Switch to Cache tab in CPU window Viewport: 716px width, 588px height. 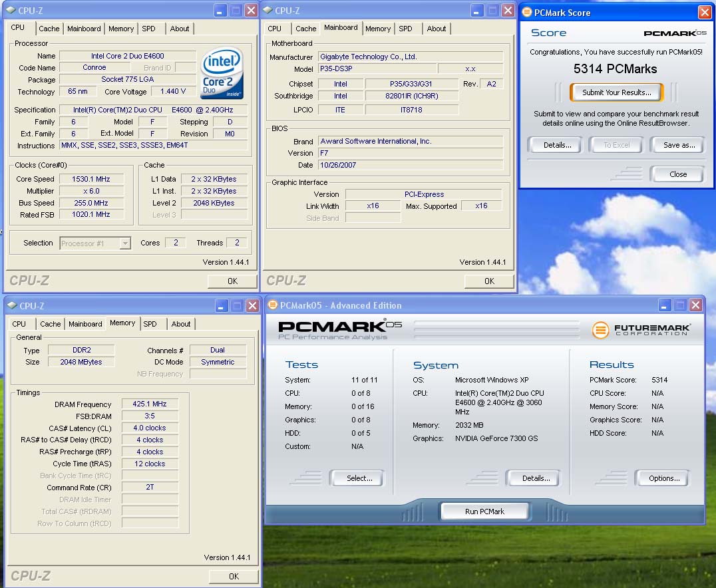pos(49,29)
